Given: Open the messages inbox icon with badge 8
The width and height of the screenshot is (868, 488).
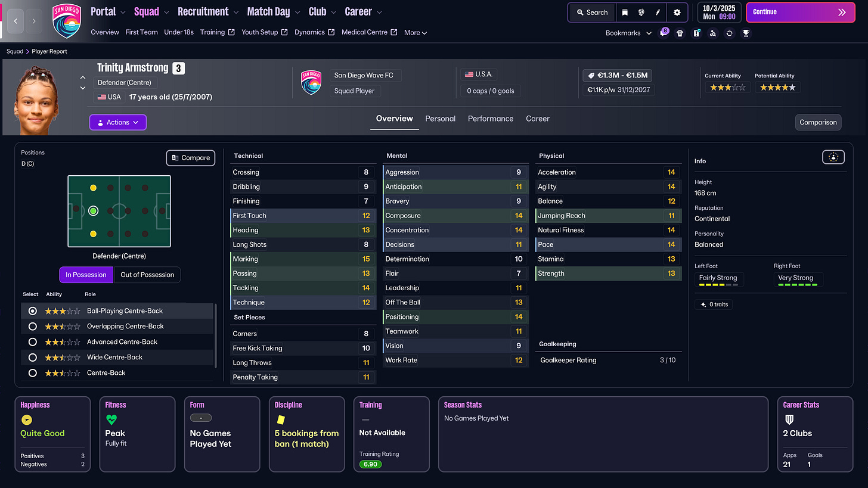Looking at the screenshot, I should [663, 33].
